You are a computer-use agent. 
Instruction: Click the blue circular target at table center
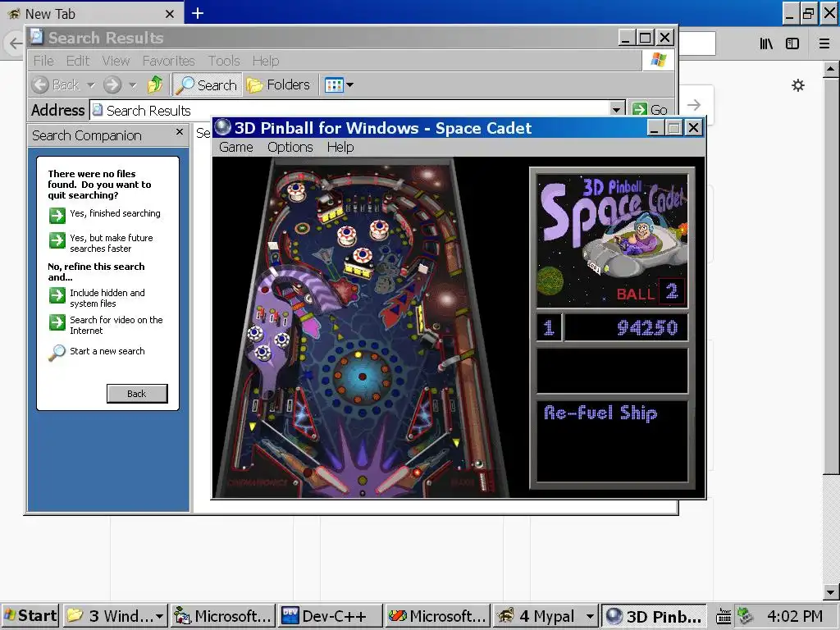(x=362, y=377)
